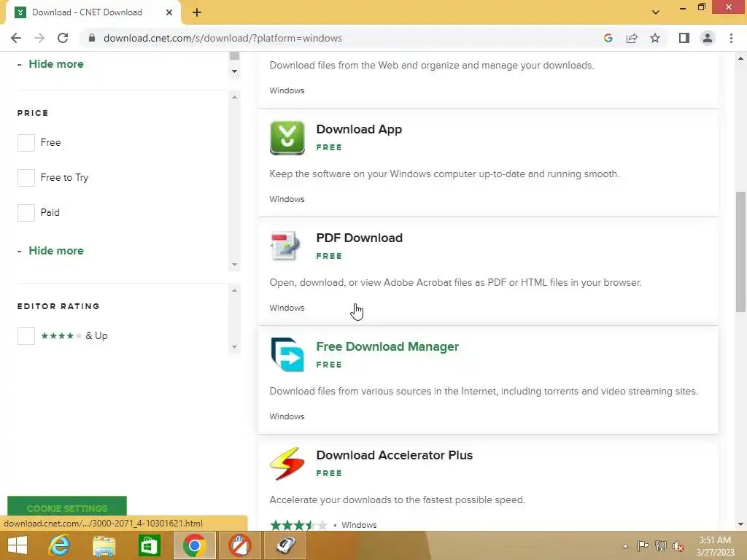Open the PDF Download title link
Image resolution: width=747 pixels, height=560 pixels.
(x=359, y=238)
